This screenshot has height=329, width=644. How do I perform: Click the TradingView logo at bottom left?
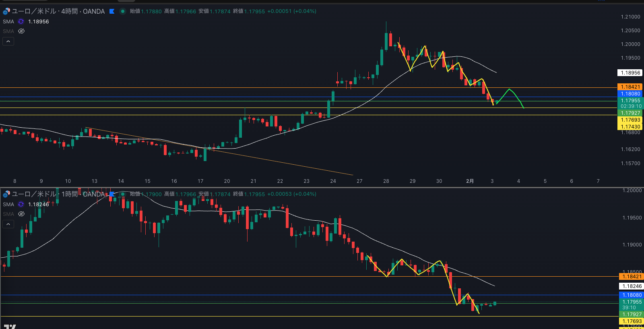[10, 326]
